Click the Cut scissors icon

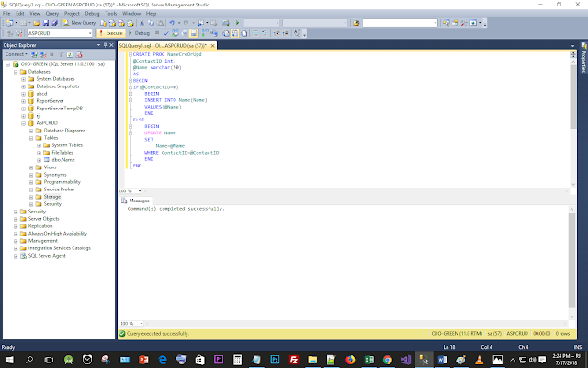coord(141,23)
